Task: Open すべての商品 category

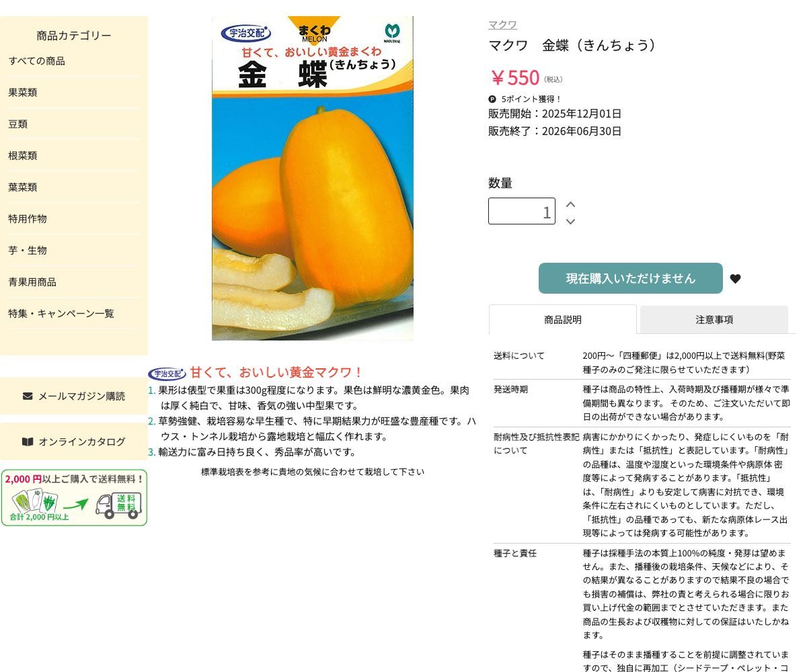Action: 36,61
